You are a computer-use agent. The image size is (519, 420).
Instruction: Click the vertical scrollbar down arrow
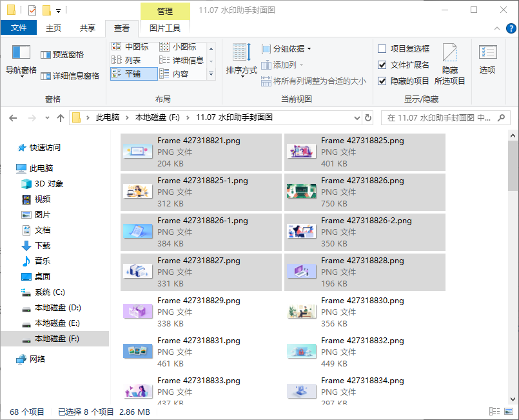click(x=513, y=399)
